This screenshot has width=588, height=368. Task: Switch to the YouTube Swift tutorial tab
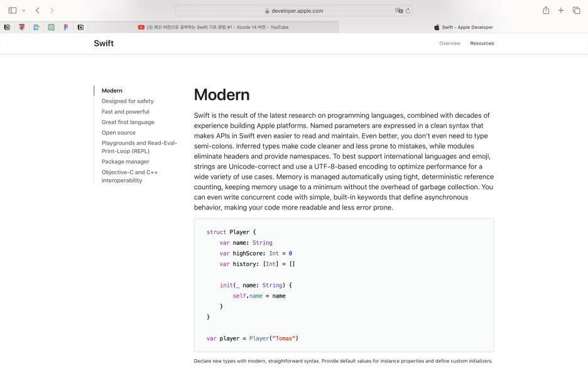pos(213,27)
